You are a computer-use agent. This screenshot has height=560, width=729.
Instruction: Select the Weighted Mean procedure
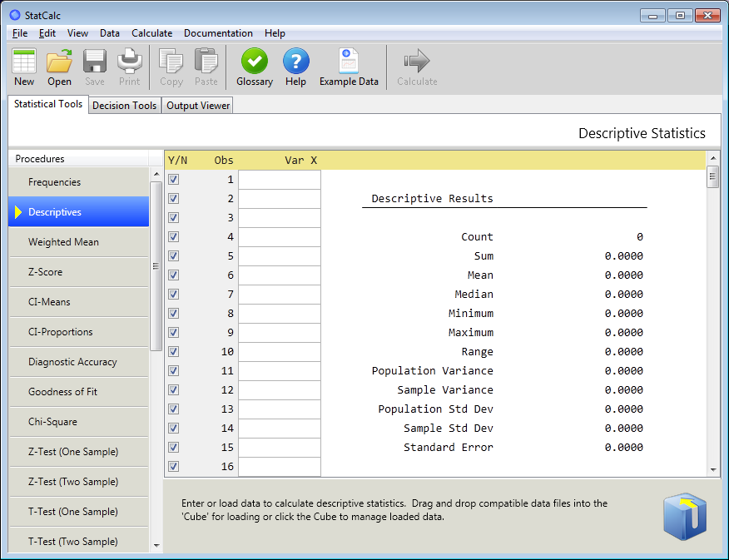[x=78, y=242]
